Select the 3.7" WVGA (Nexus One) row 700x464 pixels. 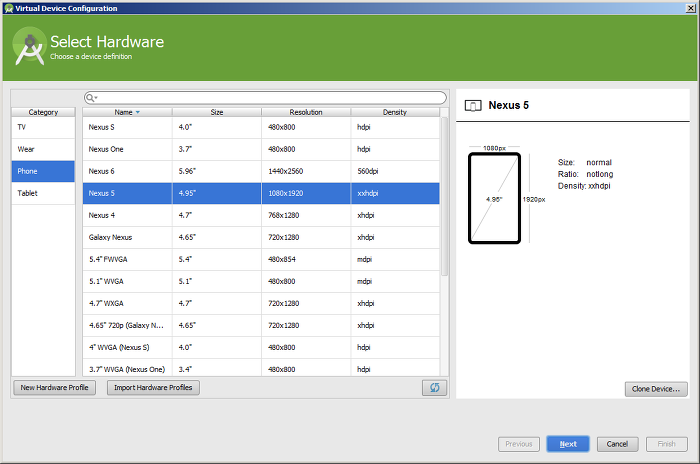coord(261,368)
